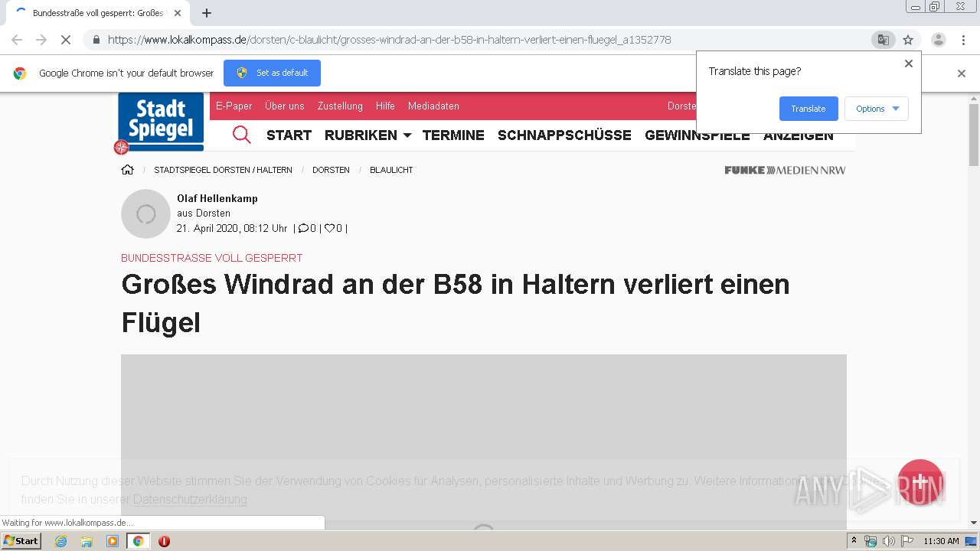
Task: Click the E-Paper link
Action: point(234,106)
